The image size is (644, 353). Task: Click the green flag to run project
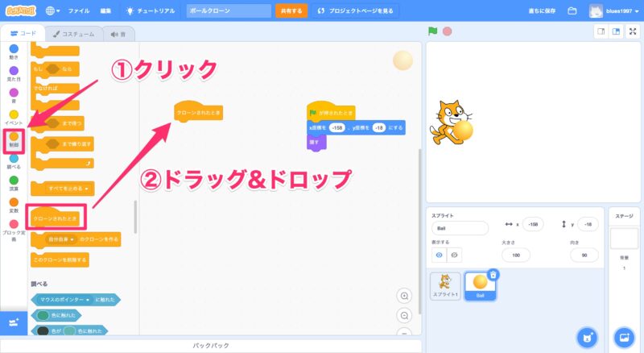click(x=433, y=32)
